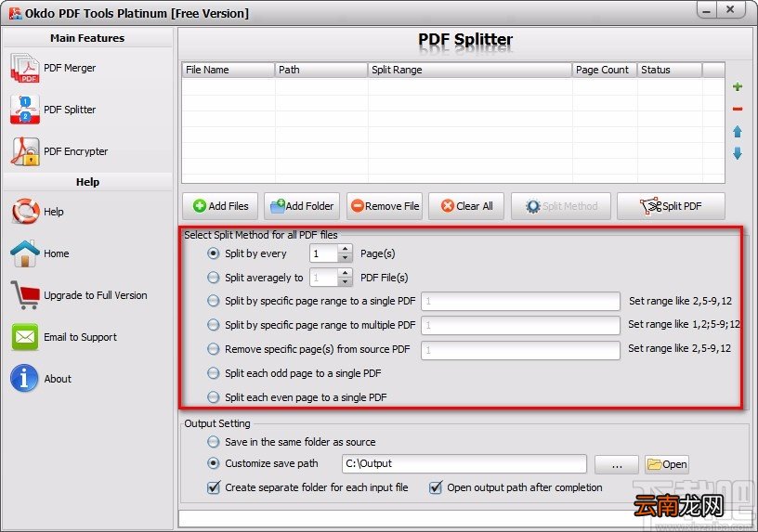Screen dimensions: 758x532
Task: Click the remove pages range input field
Action: 520,350
